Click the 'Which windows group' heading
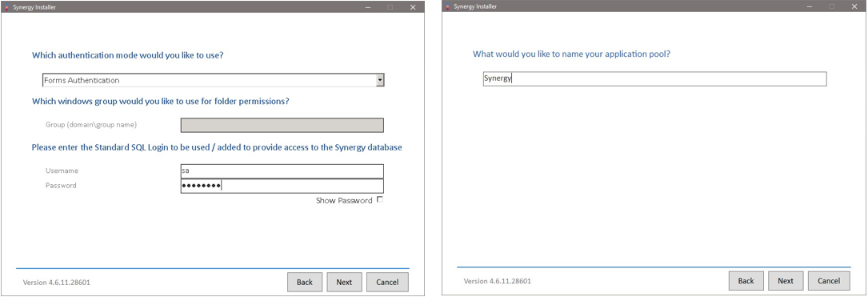The image size is (868, 297). pyautogui.click(x=161, y=102)
